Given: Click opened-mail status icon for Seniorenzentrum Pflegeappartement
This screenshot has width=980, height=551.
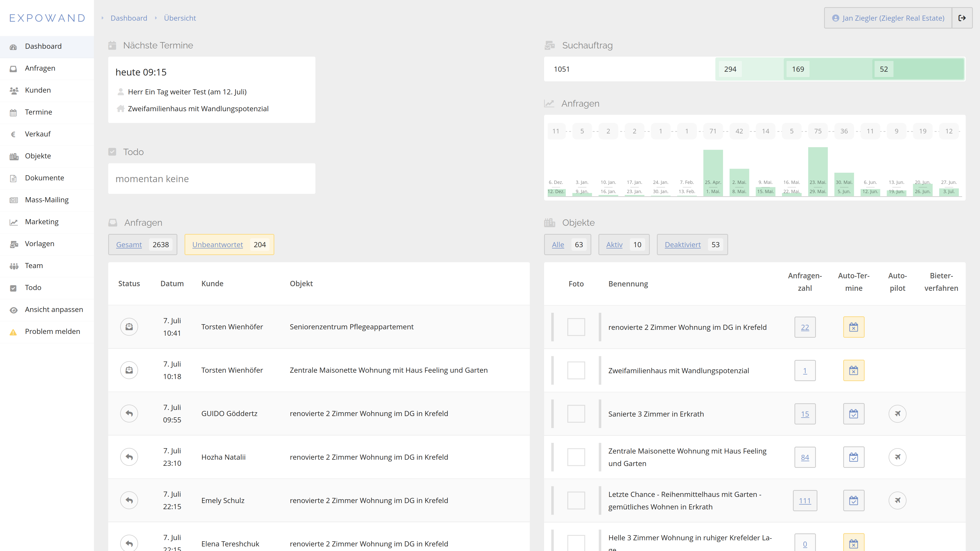Looking at the screenshot, I should click(x=129, y=327).
